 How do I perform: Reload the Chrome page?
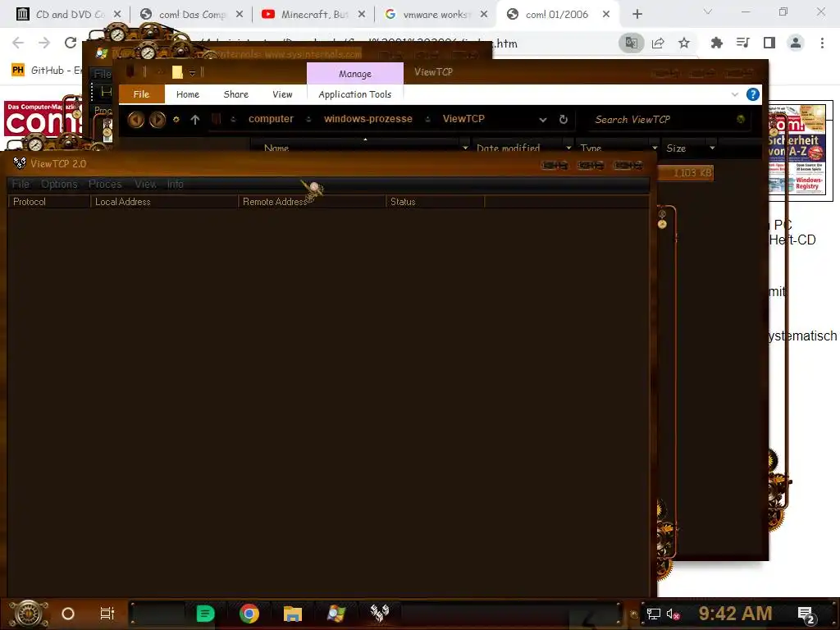tap(71, 43)
